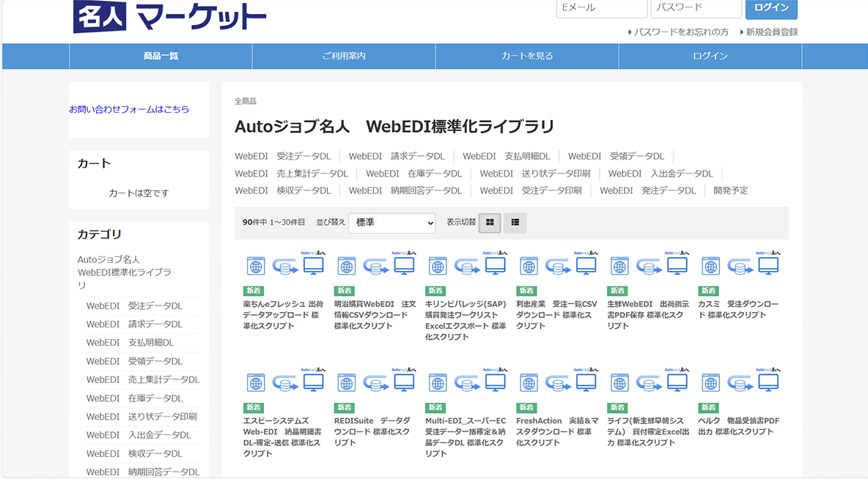Viewport: 868px width, 479px height.
Task: Open product thumbnail for カスミ 受注ダウンロード
Action: (739, 264)
